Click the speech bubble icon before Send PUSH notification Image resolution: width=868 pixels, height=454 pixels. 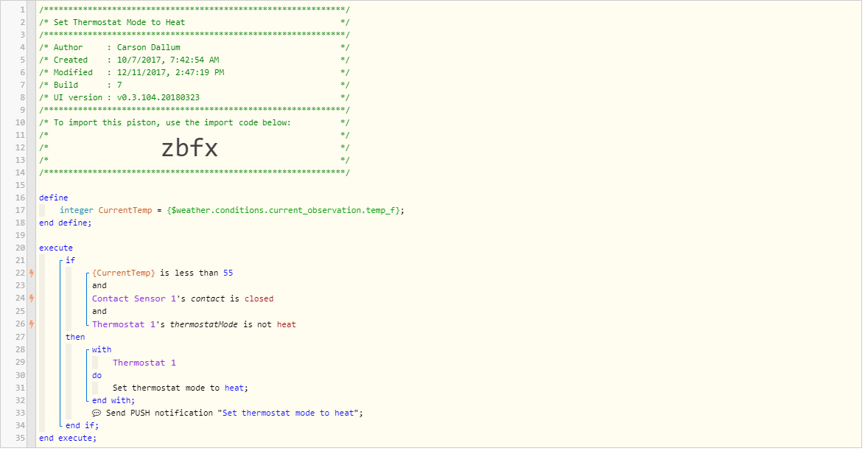click(97, 413)
